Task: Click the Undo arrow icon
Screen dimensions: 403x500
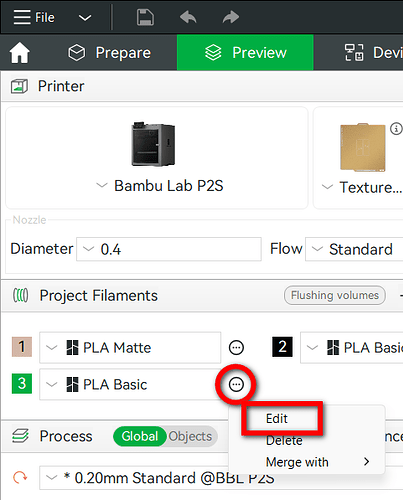Action: (x=188, y=17)
